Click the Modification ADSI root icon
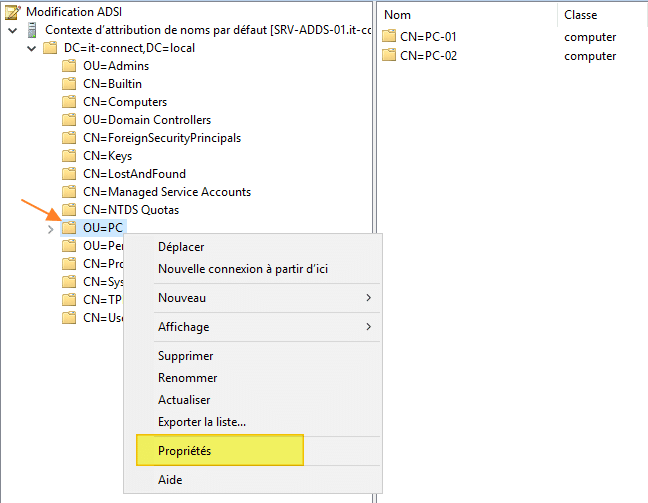The width and height of the screenshot is (648, 503). point(13,12)
